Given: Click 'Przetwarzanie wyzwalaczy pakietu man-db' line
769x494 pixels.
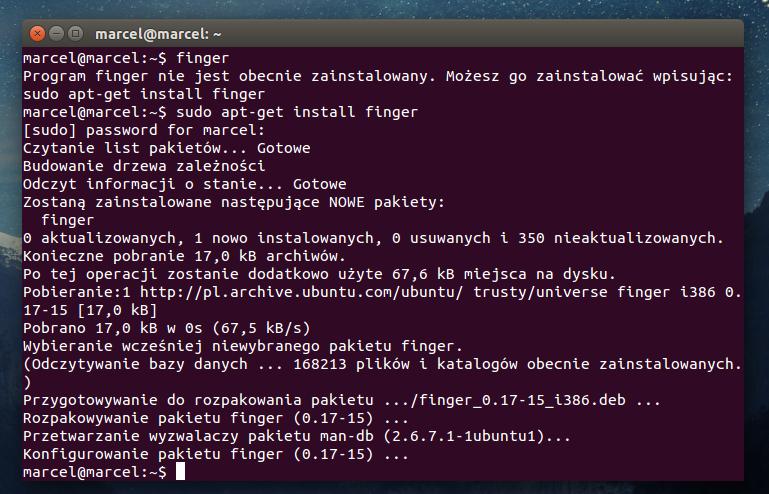Looking at the screenshot, I should coord(297,436).
